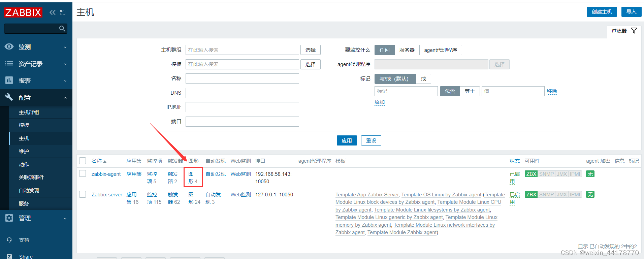Click ZBX availability badge for Zabbix server

(531, 195)
